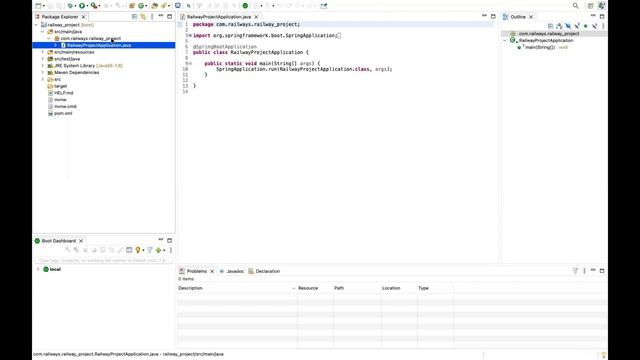Select the target folder in Package Explorer
This screenshot has height=360, width=640.
pos(60,86)
